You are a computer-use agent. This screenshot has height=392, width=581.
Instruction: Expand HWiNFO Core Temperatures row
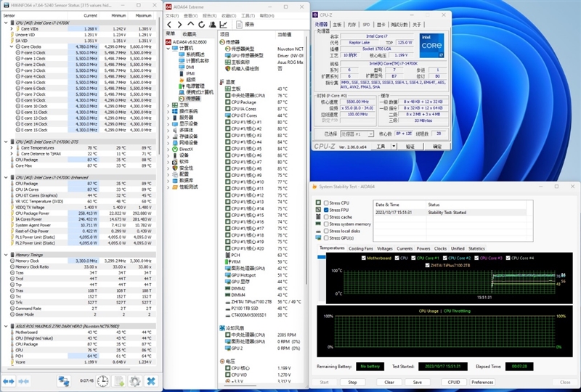tap(12, 148)
